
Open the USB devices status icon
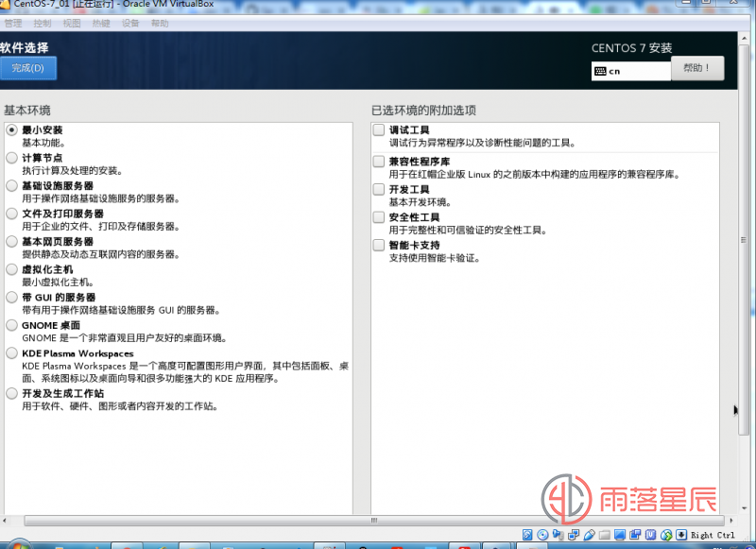(x=589, y=535)
